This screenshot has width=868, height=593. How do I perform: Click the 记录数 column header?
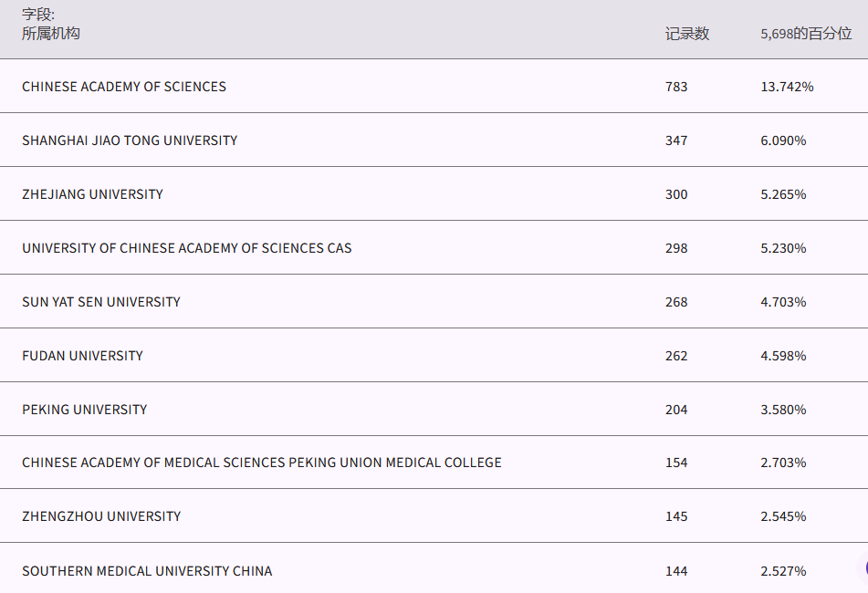click(x=686, y=34)
